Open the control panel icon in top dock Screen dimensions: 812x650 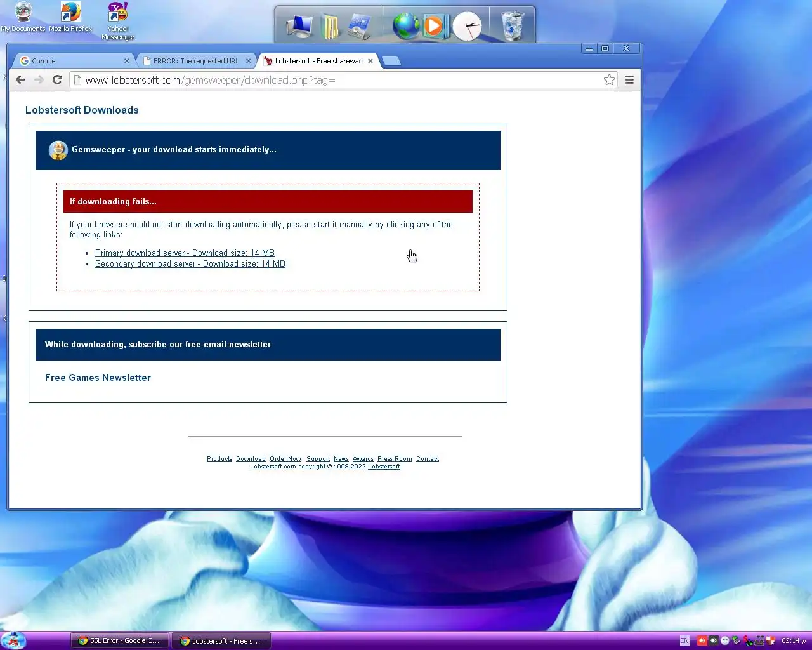click(360, 27)
